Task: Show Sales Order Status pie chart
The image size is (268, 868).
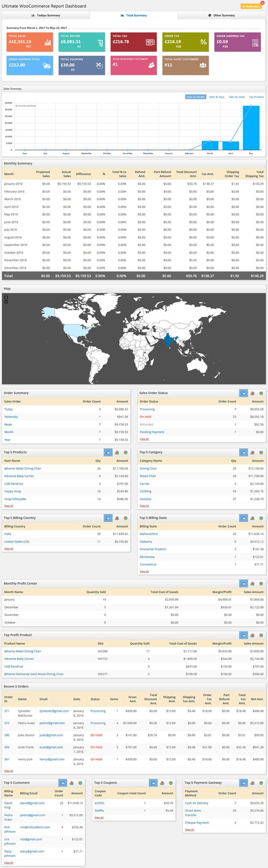Action: pyautogui.click(x=261, y=393)
